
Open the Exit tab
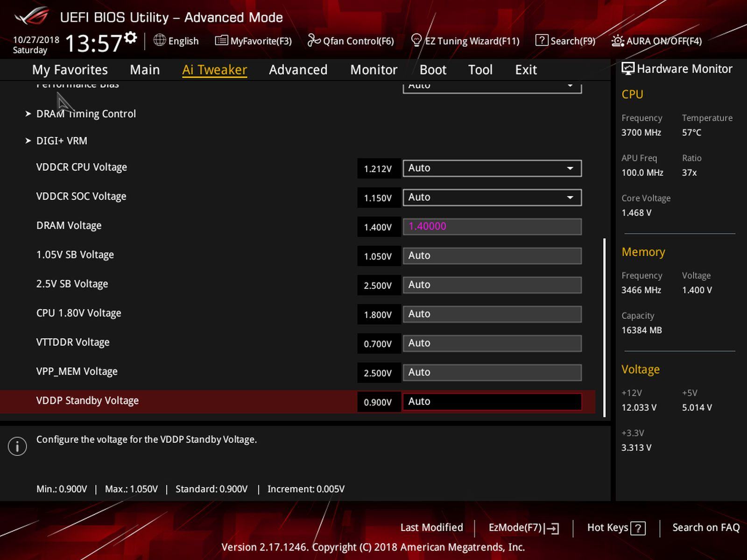coord(526,70)
